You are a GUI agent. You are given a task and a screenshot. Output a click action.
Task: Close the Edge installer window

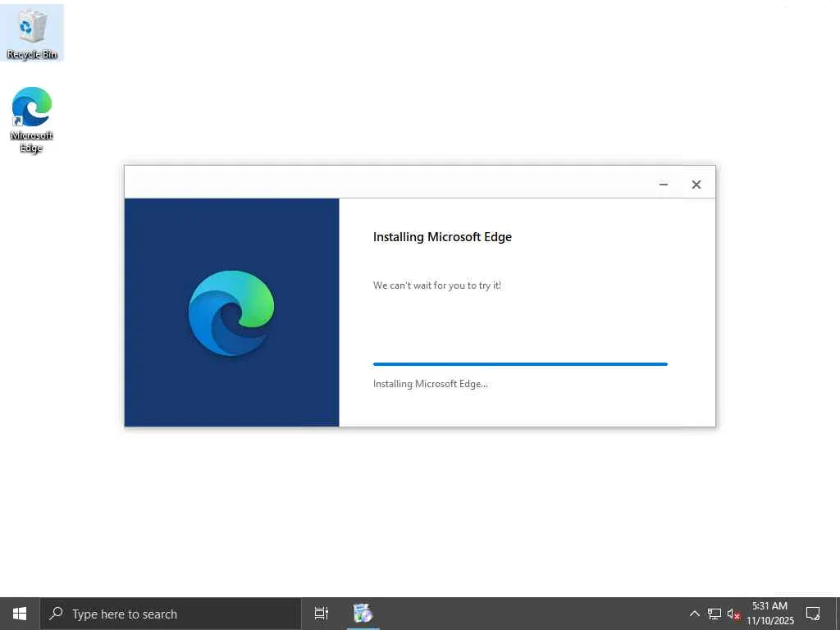696,185
